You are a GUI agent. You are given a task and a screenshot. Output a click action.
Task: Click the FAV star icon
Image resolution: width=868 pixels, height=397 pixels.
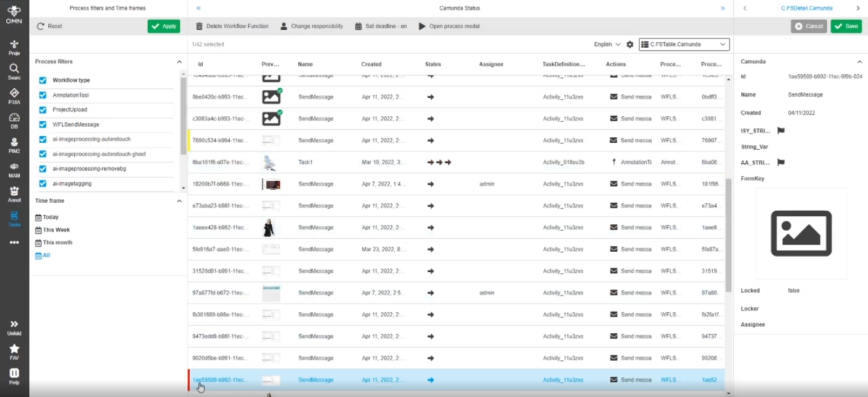pyautogui.click(x=14, y=352)
